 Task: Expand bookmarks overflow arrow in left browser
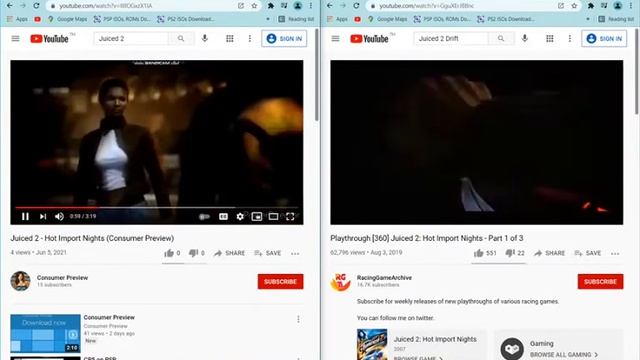(x=268, y=19)
